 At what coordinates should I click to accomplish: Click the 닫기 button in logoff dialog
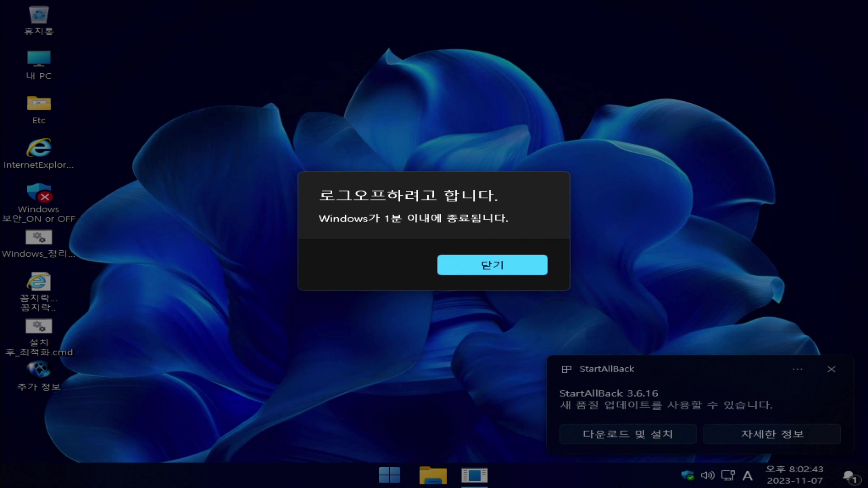pos(492,265)
